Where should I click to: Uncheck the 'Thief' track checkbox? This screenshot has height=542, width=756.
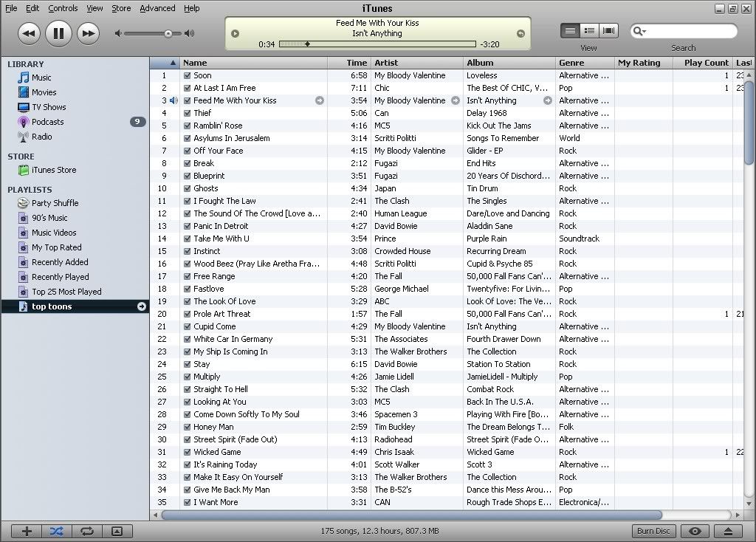[x=188, y=113]
